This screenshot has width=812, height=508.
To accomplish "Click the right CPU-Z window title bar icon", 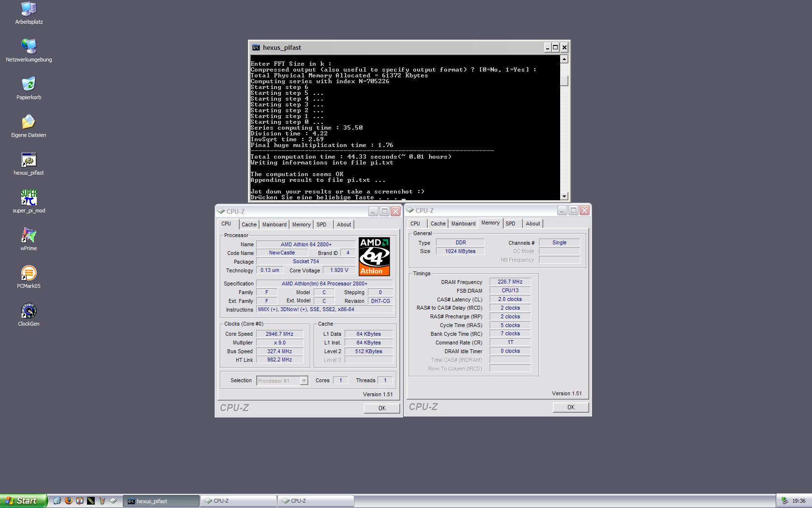I will click(410, 210).
